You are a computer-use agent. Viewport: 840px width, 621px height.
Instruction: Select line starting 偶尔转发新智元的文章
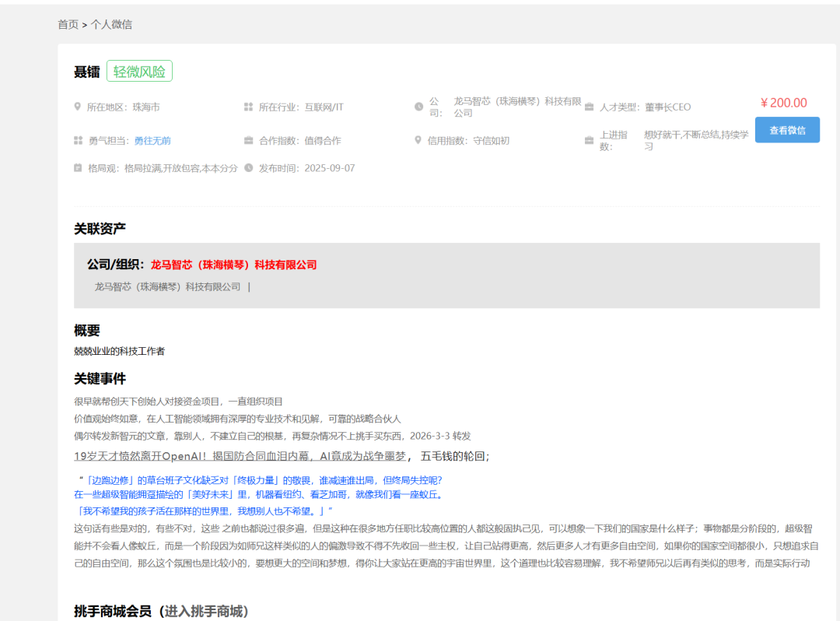[x=272, y=436]
